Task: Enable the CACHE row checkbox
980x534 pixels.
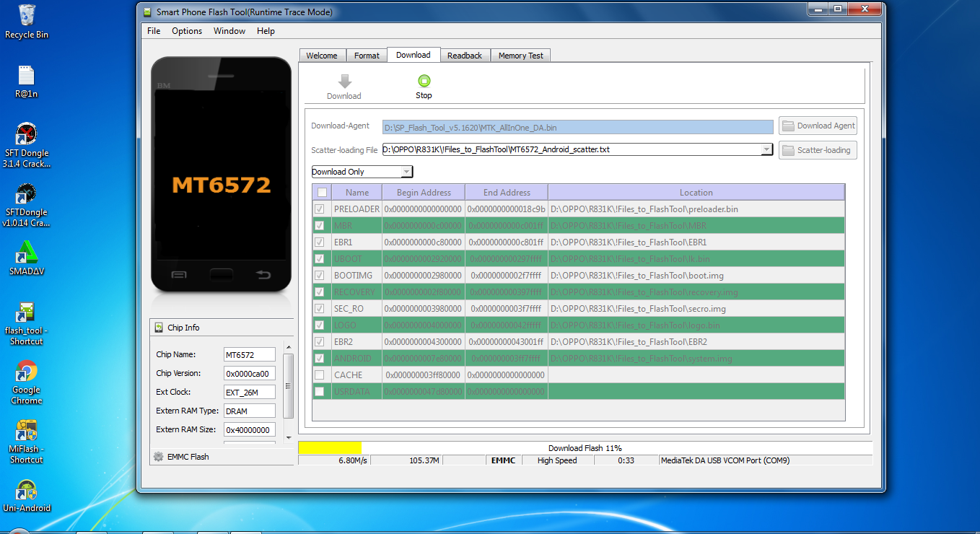Action: tap(319, 375)
